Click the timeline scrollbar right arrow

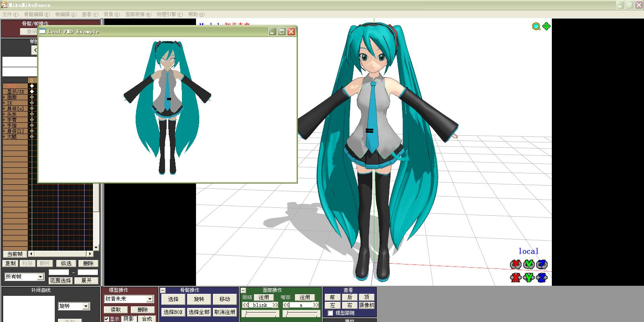[x=90, y=254]
